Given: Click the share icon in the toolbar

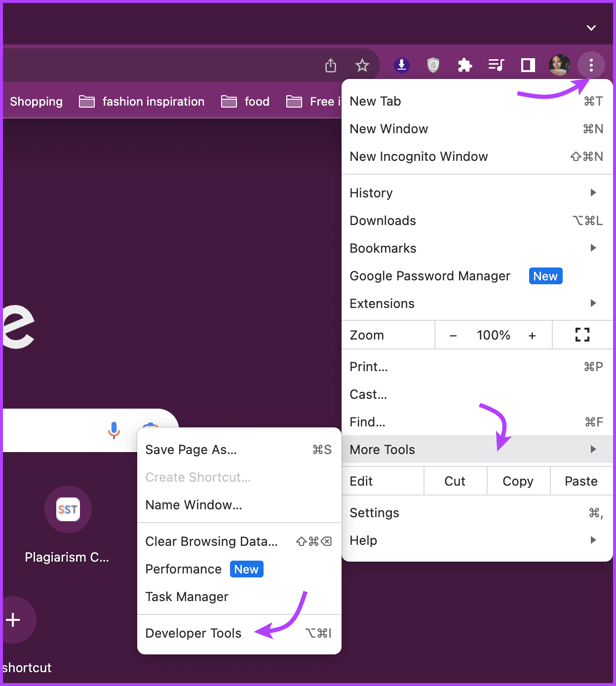Looking at the screenshot, I should pos(330,65).
